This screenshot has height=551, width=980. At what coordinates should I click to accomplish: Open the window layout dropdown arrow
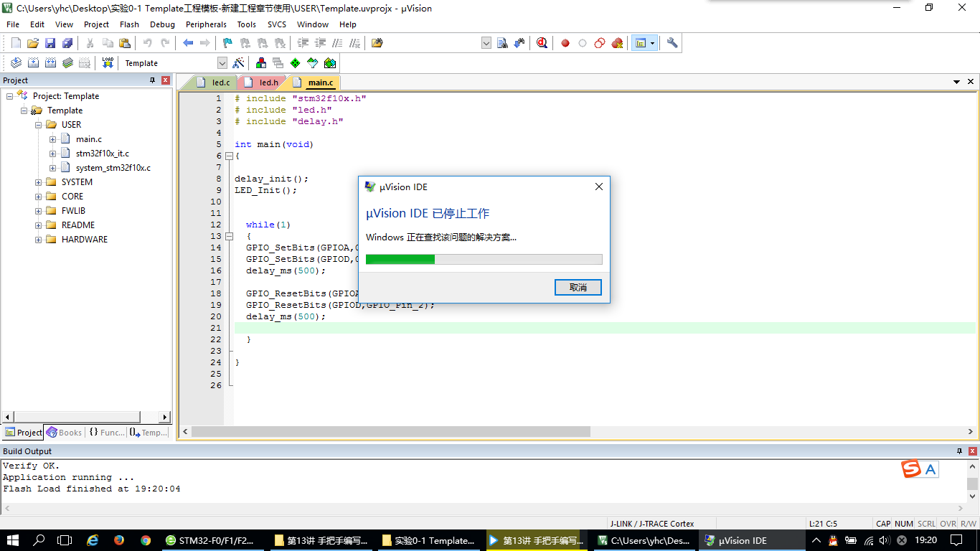652,43
